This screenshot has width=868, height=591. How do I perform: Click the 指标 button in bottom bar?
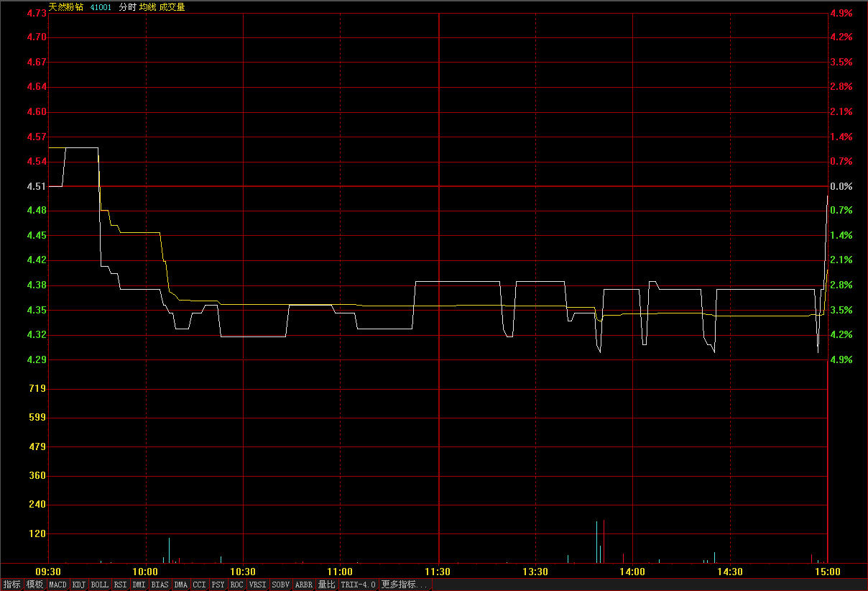point(11,585)
